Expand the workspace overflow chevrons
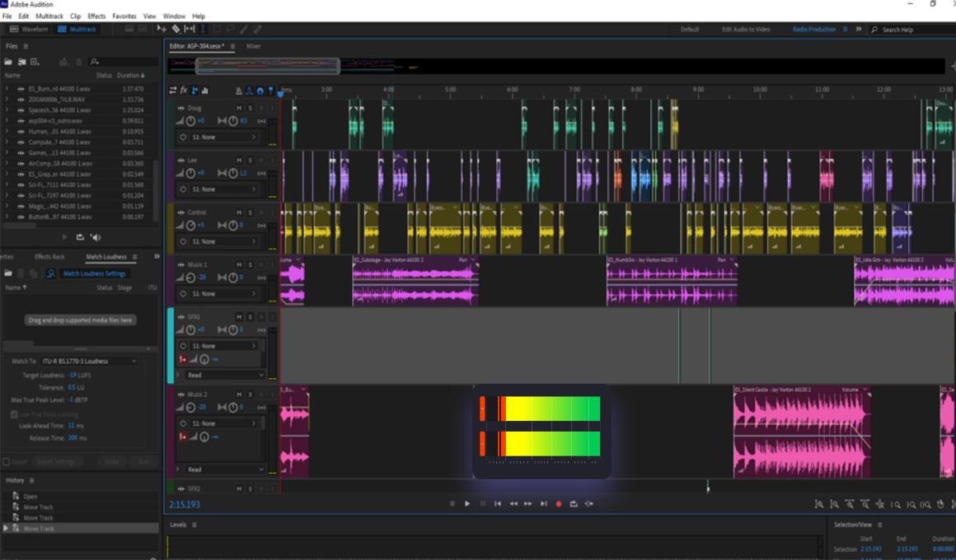Viewport: 956px width, 560px height. coord(859,29)
